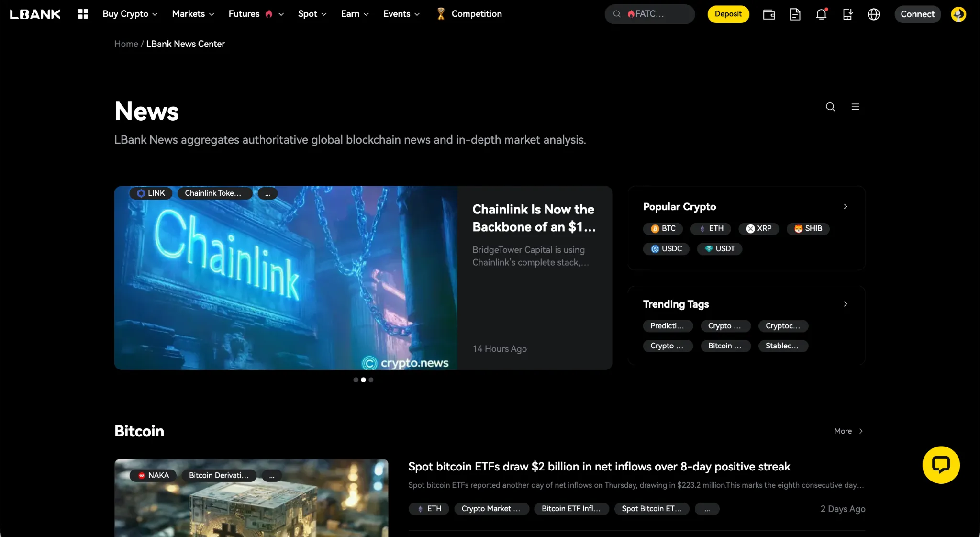Select the first carousel dot
This screenshot has width=980, height=537.
click(x=356, y=380)
